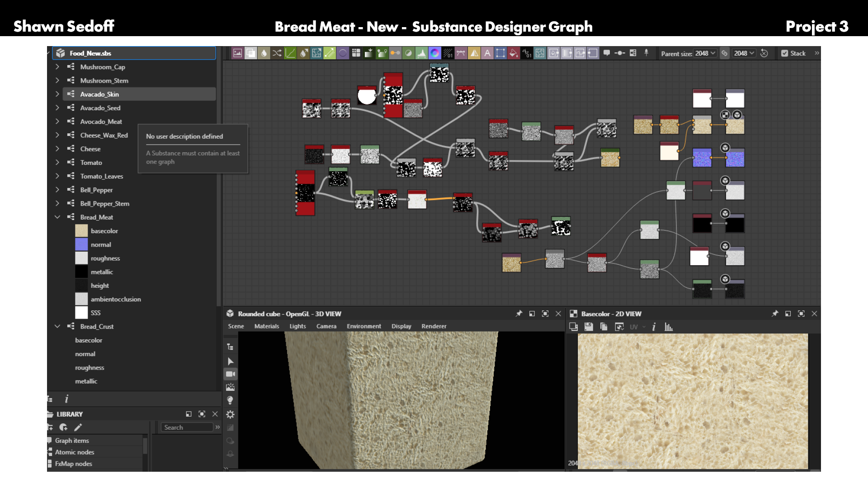The height and width of the screenshot is (488, 868).
Task: Open the Renderer menu
Action: pyautogui.click(x=434, y=326)
